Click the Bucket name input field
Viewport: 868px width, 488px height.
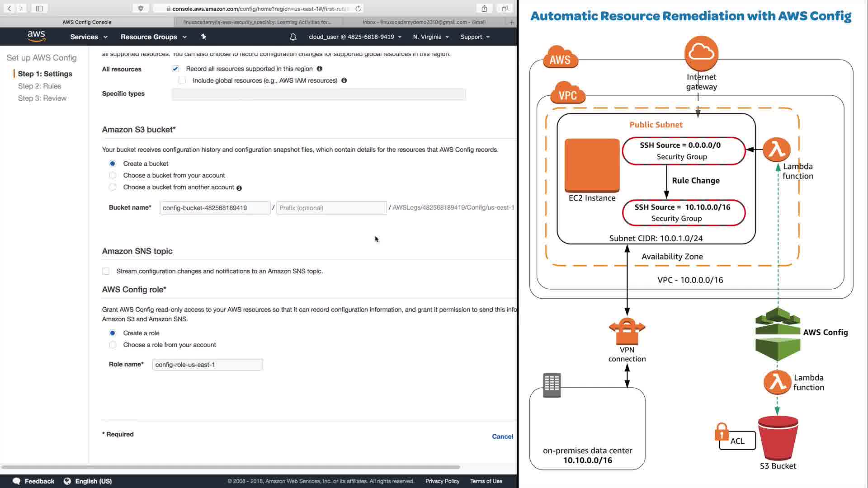pos(214,208)
